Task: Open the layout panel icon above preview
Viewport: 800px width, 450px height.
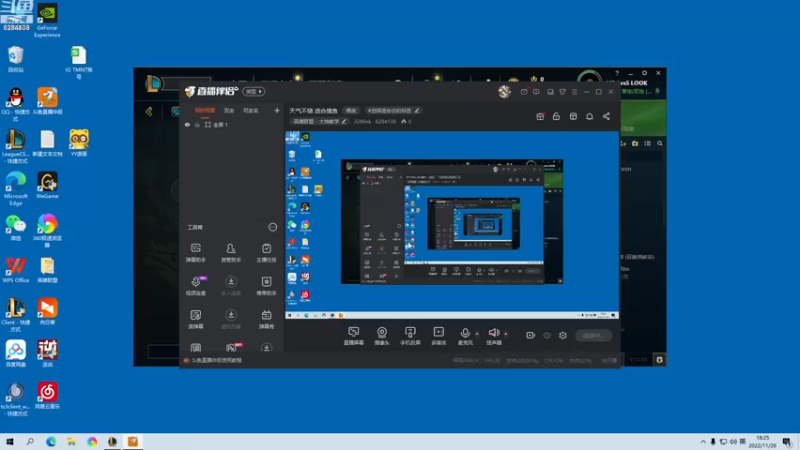Action: (x=573, y=116)
